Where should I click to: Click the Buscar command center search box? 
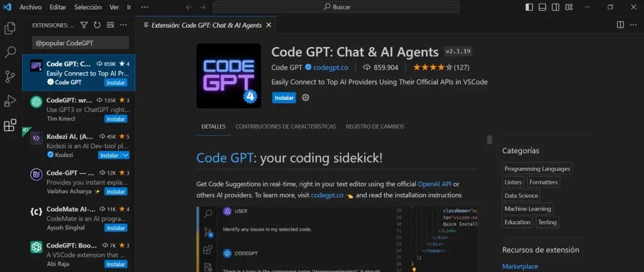tap(336, 7)
